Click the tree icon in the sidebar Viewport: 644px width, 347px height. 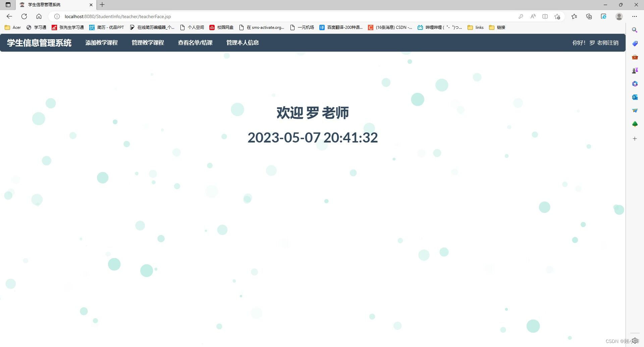click(635, 124)
